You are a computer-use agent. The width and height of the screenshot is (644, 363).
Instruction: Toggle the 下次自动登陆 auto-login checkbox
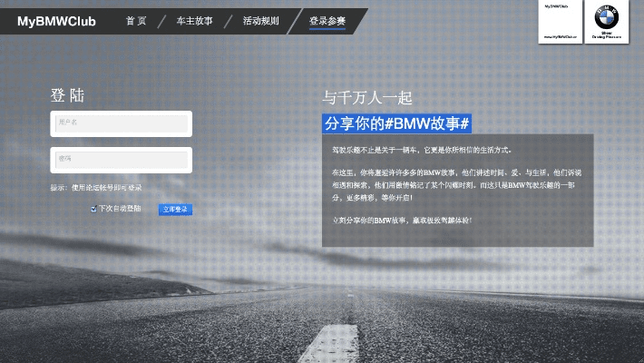[x=93, y=209]
